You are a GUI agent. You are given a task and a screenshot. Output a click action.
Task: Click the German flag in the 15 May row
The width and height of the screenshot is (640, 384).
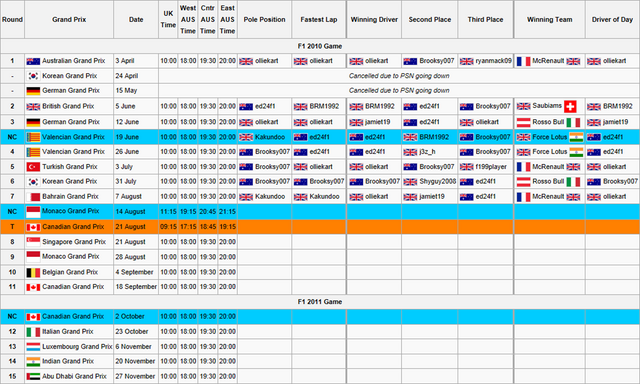coord(33,91)
